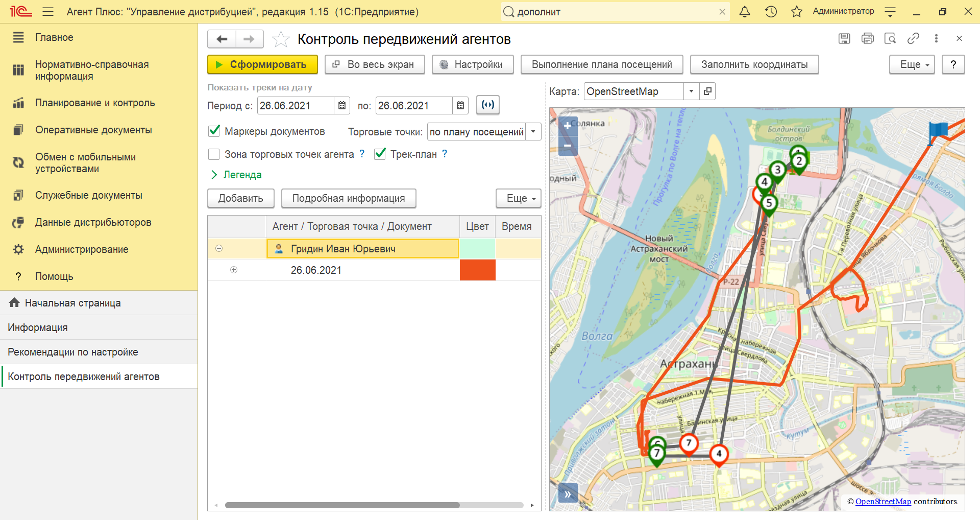Click 'Выполнение плана посещений' button

pyautogui.click(x=602, y=64)
